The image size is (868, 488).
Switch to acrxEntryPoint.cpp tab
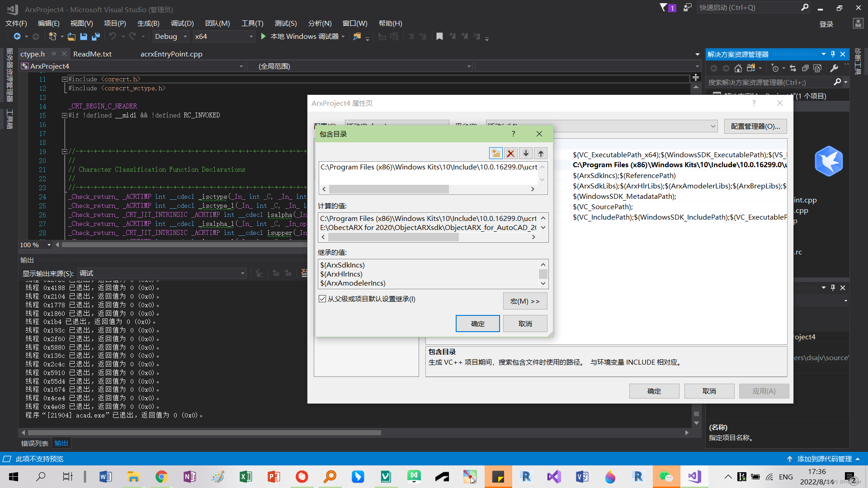click(171, 54)
